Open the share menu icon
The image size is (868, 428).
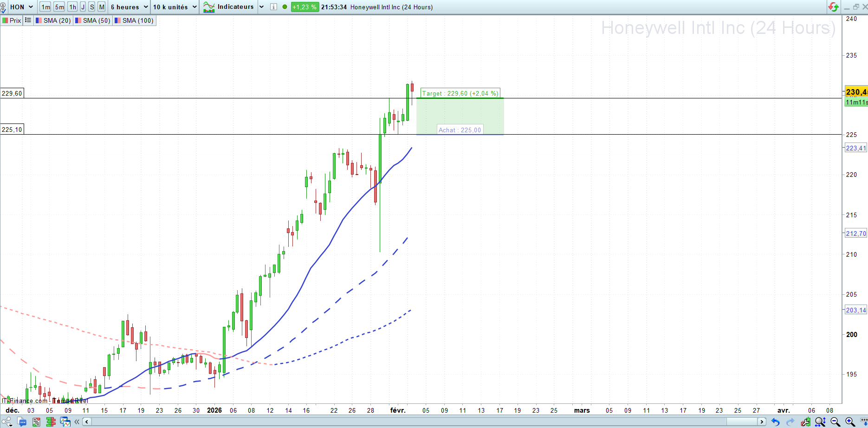[7, 422]
